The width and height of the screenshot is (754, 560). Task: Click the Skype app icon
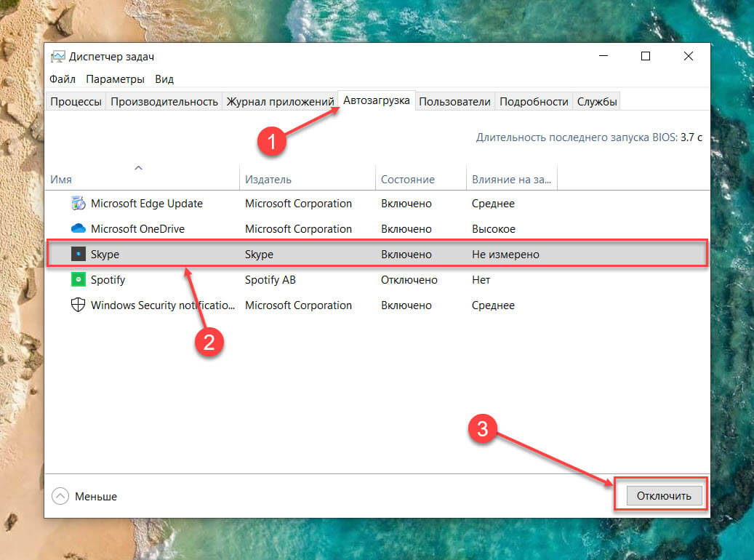point(78,254)
